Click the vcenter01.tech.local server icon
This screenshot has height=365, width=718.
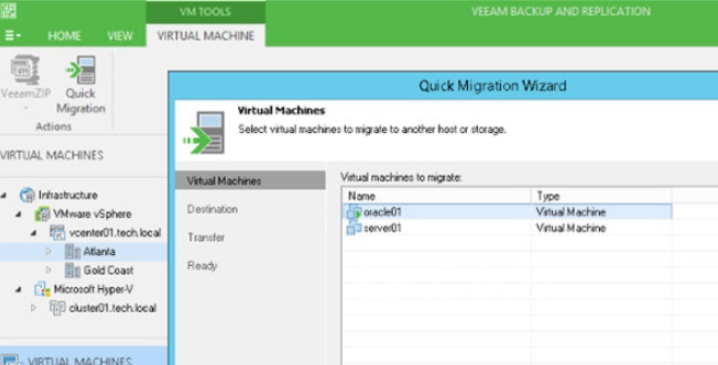point(57,233)
